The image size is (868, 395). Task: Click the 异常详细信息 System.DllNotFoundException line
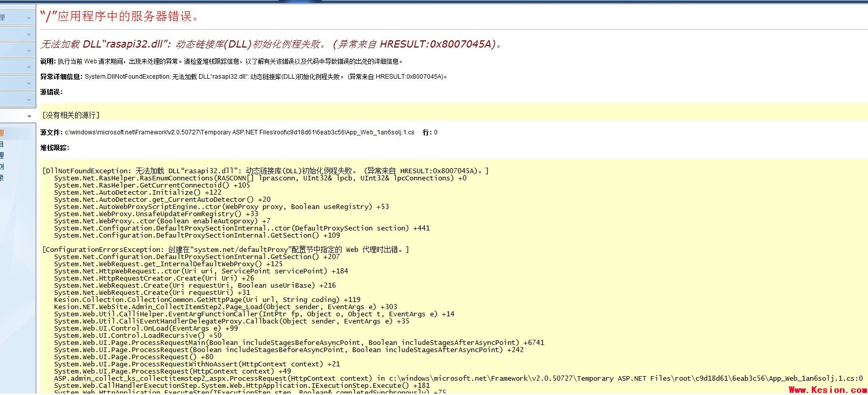click(x=244, y=77)
